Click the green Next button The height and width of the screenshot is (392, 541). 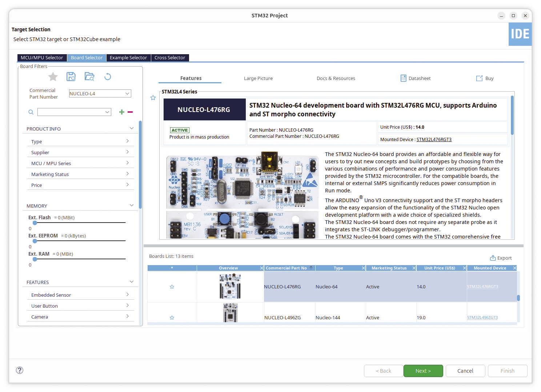pyautogui.click(x=423, y=371)
